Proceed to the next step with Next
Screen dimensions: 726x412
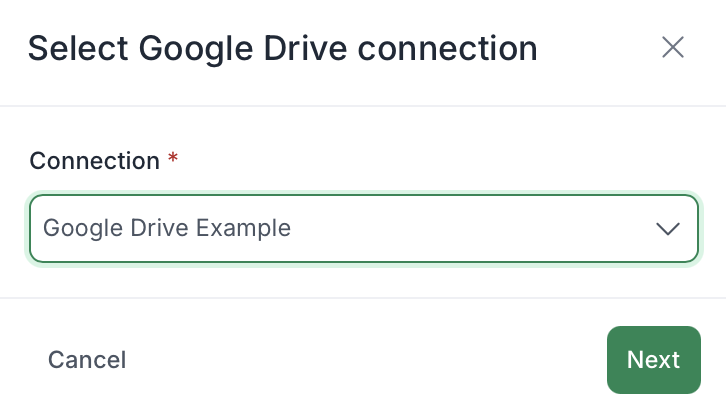coord(653,360)
